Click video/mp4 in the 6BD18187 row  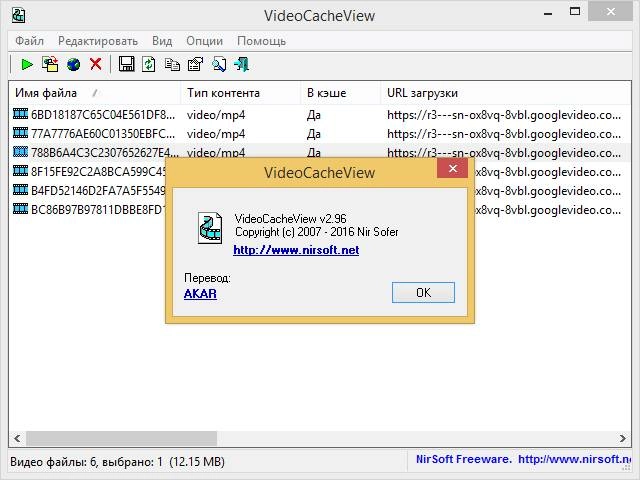[216, 115]
